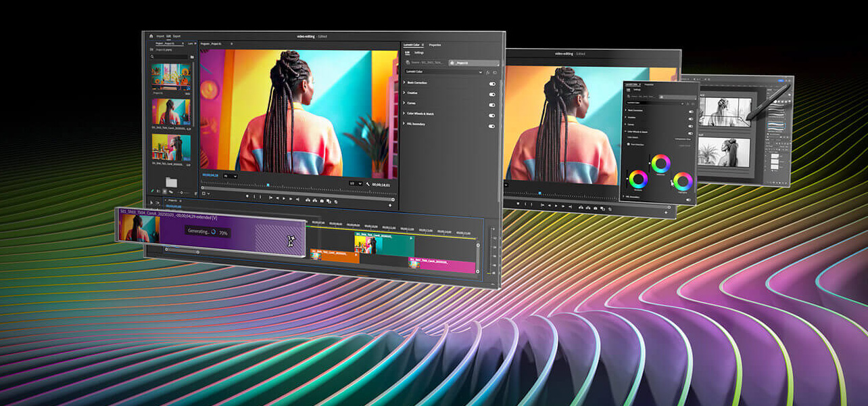Open the 1/2 playback resolution dropdown
Screen dimensions: 868x406
(x=356, y=183)
